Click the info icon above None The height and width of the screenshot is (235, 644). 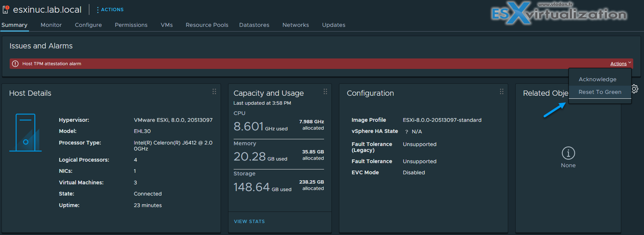pyautogui.click(x=568, y=153)
